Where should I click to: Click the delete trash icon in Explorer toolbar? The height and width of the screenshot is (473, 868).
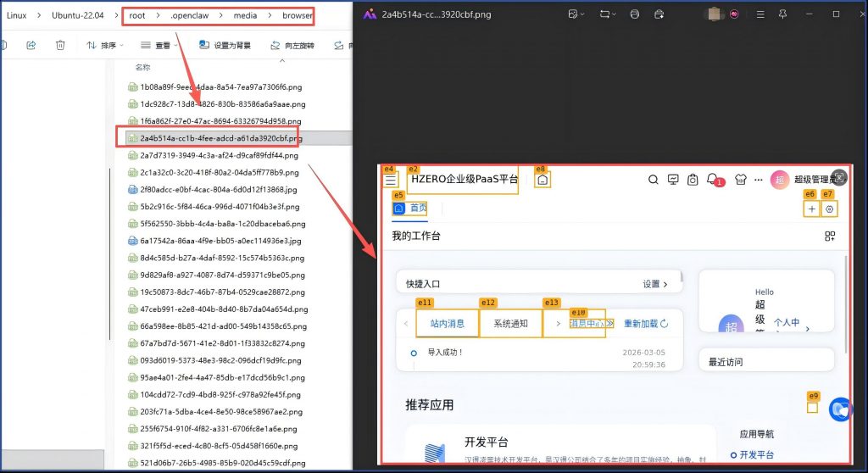click(60, 45)
